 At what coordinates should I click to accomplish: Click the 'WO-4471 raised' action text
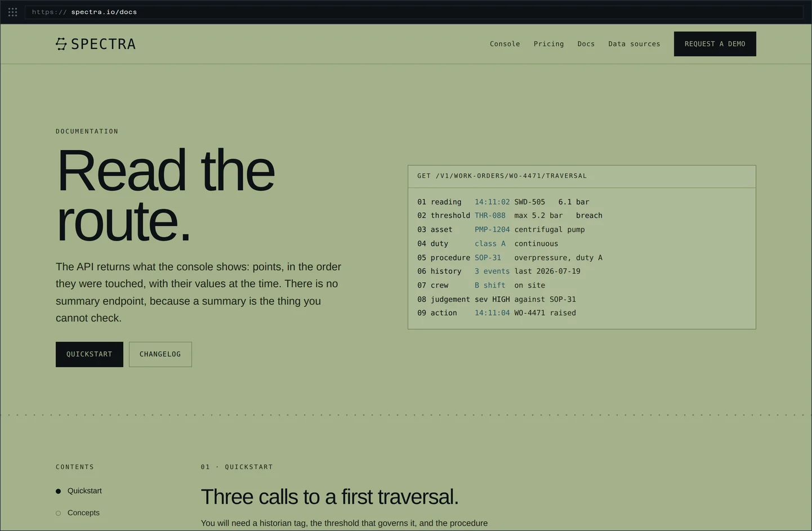(545, 313)
